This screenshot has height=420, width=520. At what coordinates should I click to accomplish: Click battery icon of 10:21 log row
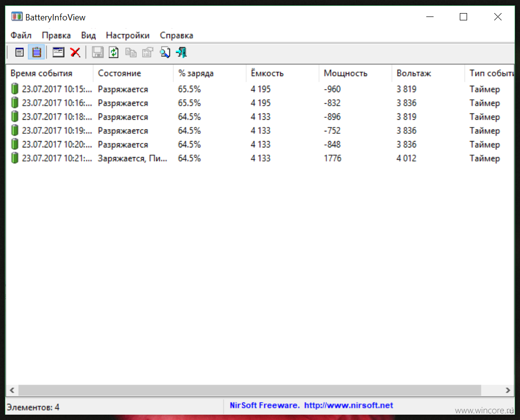(x=15, y=158)
